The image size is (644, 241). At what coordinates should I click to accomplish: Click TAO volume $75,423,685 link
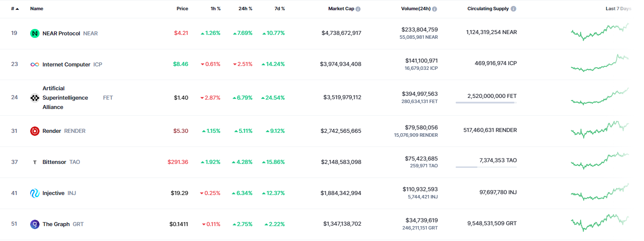tap(421, 158)
